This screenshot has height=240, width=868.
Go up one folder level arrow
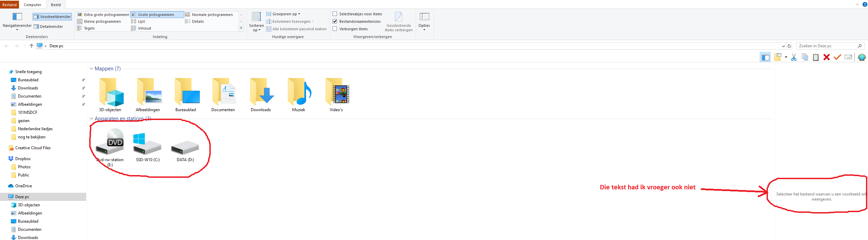(32, 46)
